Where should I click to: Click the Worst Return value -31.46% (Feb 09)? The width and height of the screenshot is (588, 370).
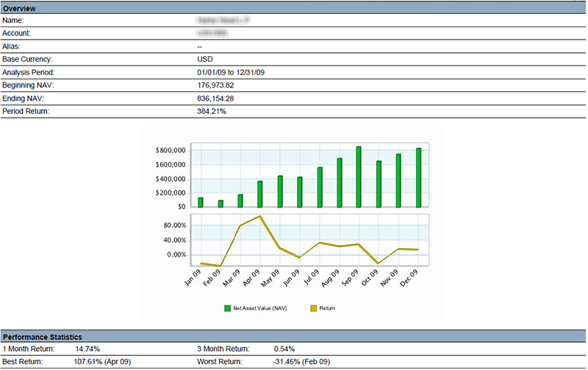(x=301, y=362)
